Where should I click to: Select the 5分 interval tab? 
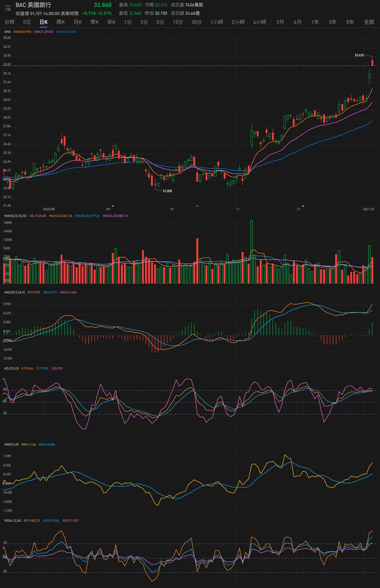tap(160, 22)
